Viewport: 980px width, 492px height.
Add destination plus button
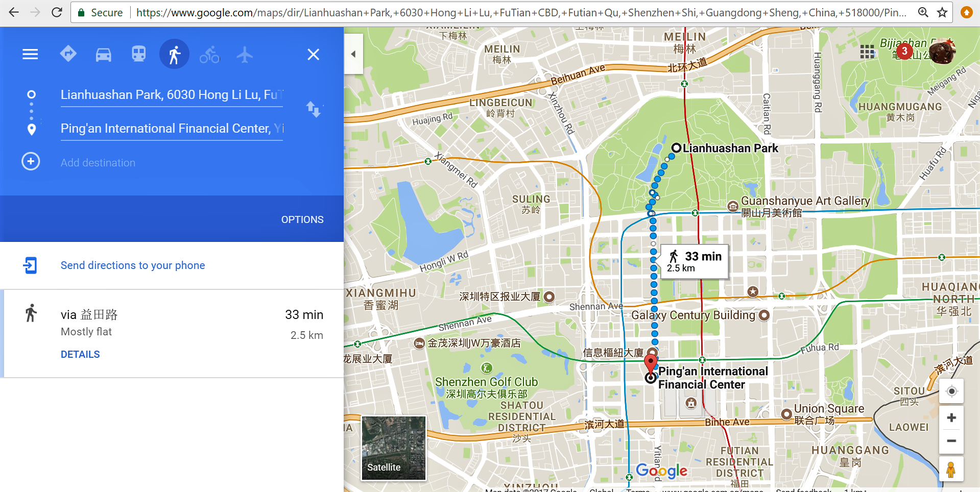[x=31, y=162]
